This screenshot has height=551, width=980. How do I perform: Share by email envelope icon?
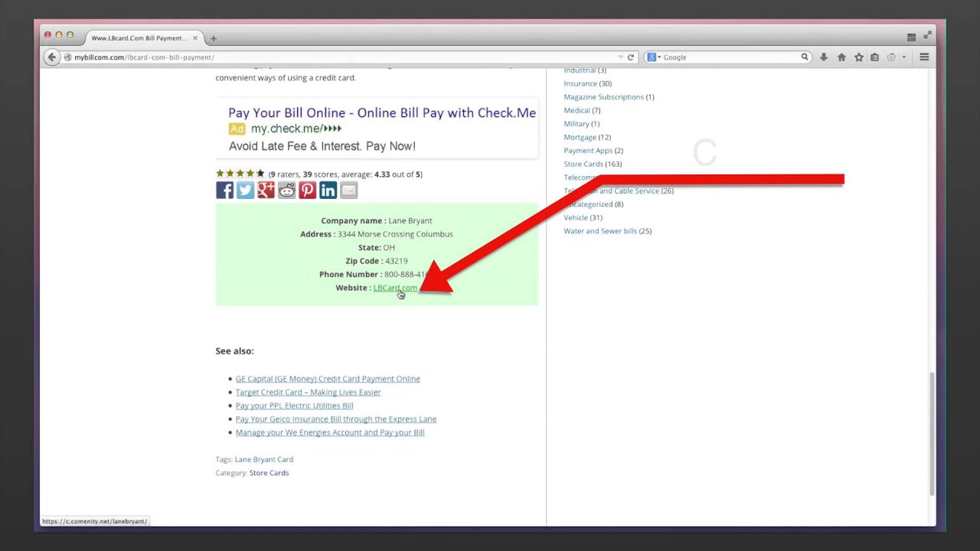pyautogui.click(x=348, y=191)
